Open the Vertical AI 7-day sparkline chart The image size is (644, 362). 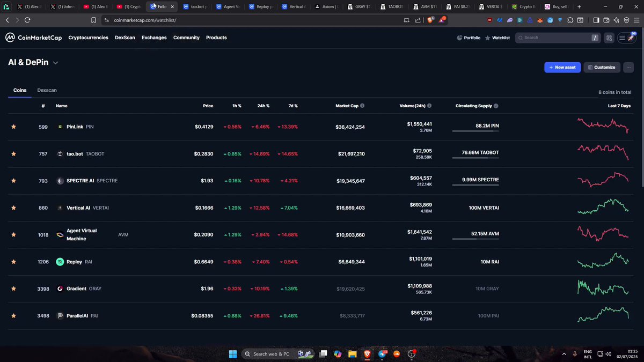604,208
